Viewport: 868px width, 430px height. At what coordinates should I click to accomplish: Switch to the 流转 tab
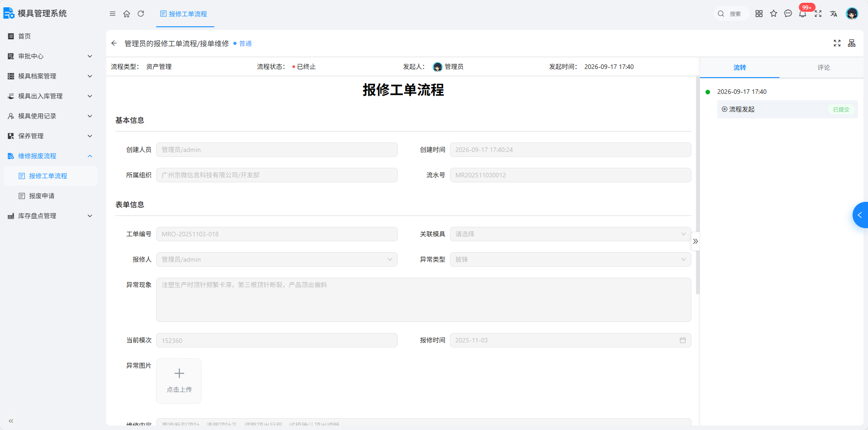740,68
